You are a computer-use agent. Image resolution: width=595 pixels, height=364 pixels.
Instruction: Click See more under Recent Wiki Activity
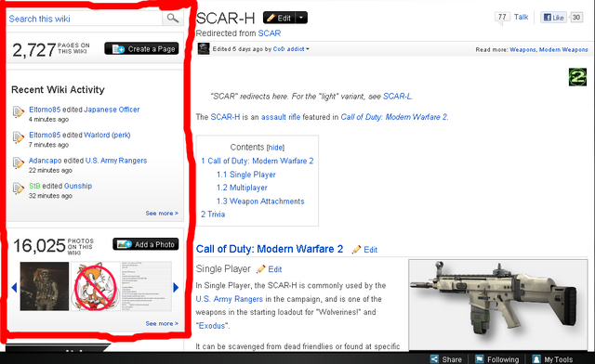[162, 213]
